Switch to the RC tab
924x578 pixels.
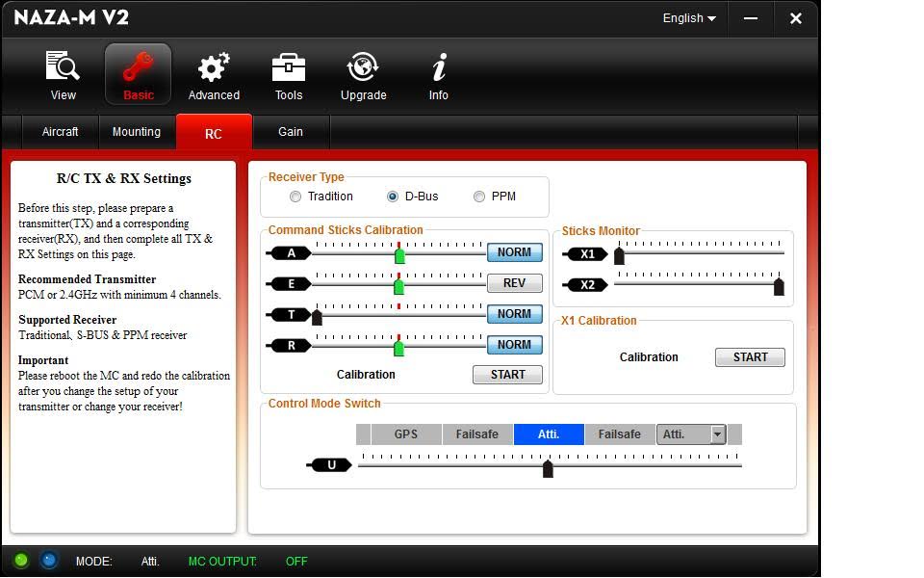[214, 133]
